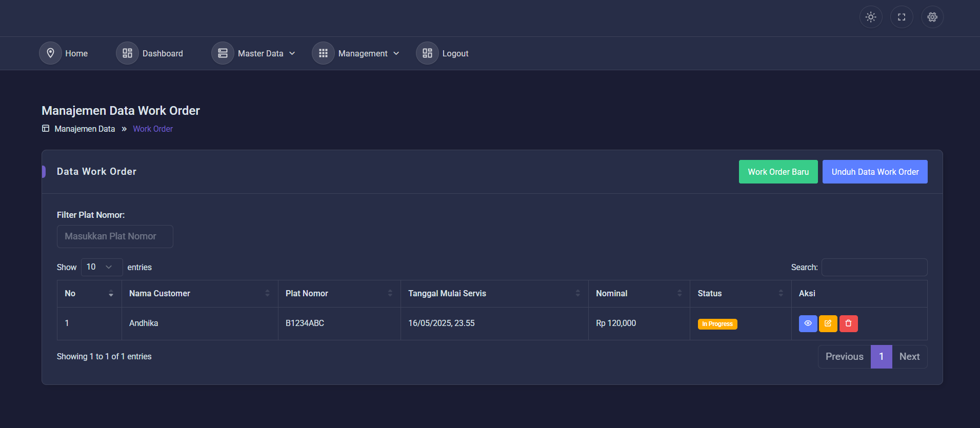
Task: Toggle light mode with the sun icon
Action: (870, 17)
